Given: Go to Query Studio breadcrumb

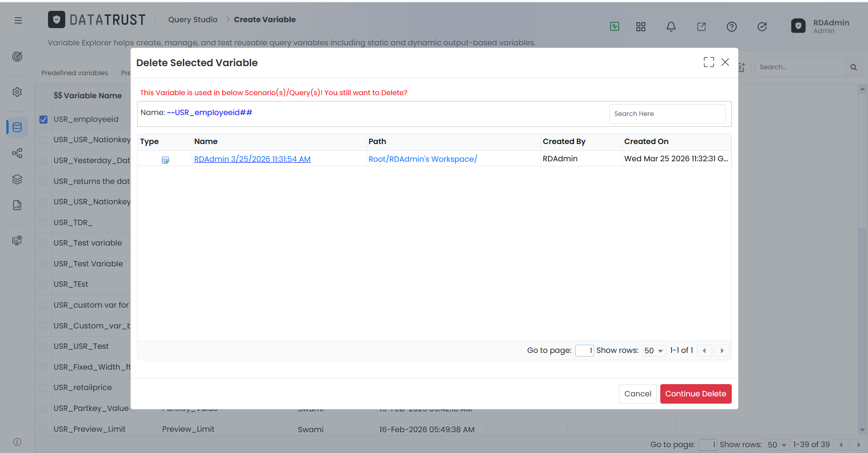Looking at the screenshot, I should [193, 19].
